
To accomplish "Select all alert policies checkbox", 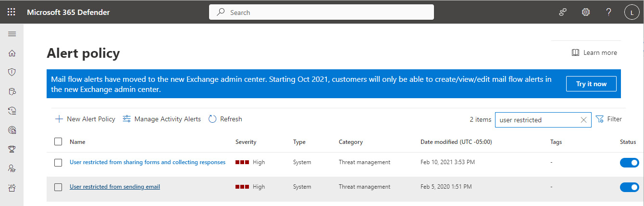I will [58, 142].
